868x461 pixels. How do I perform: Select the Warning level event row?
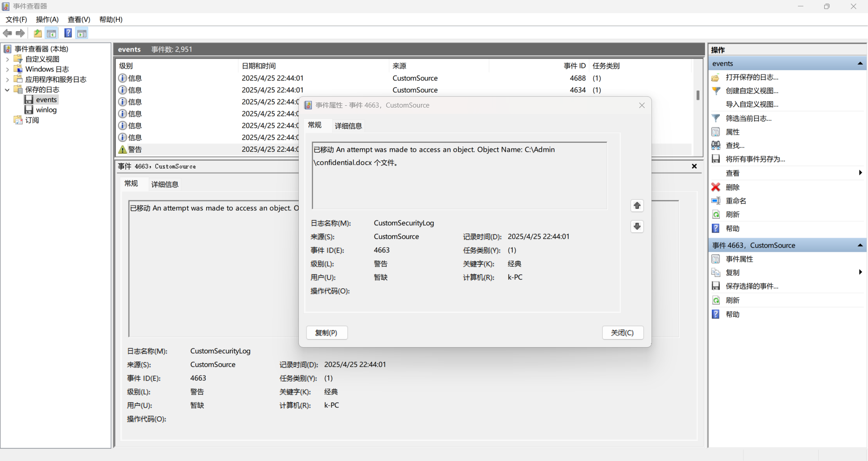click(208, 149)
